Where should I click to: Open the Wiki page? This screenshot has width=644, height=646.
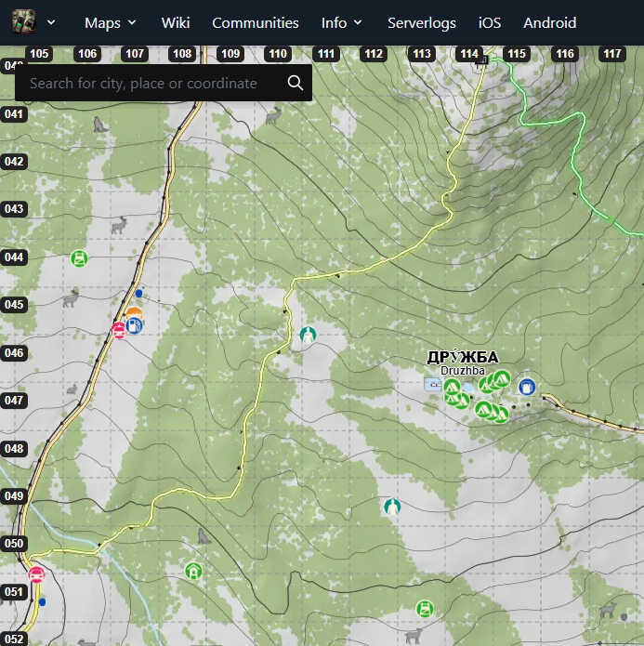pos(176,23)
